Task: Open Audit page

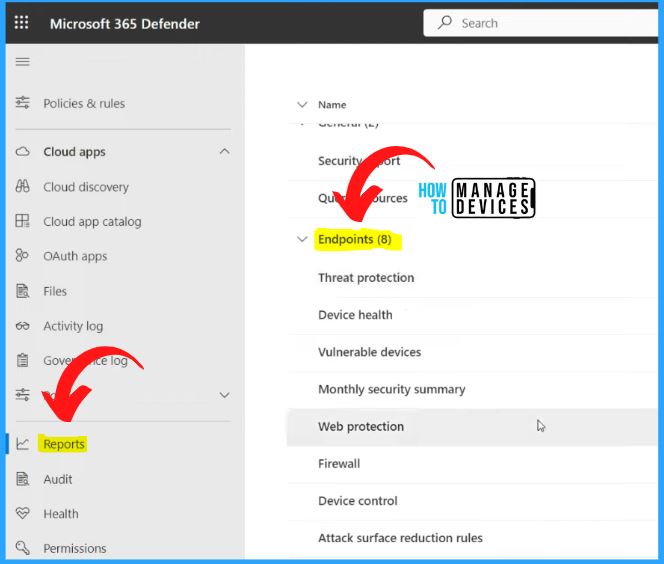Action: click(58, 479)
